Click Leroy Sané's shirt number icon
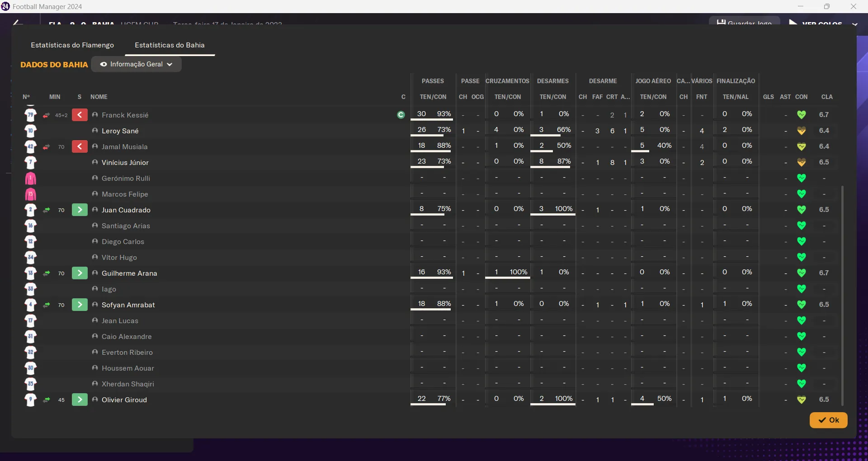The height and width of the screenshot is (461, 868). [x=30, y=131]
